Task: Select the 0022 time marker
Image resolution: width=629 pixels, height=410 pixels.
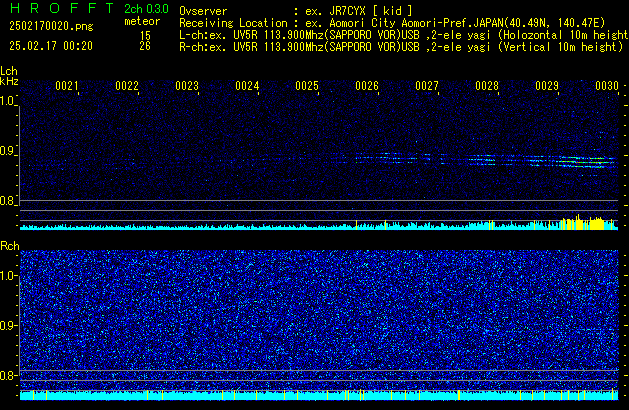Action: [x=127, y=86]
